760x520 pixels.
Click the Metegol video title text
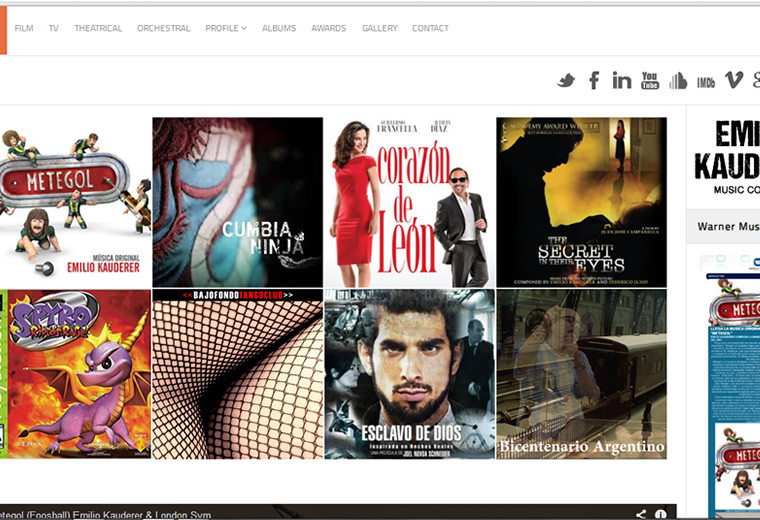click(105, 515)
